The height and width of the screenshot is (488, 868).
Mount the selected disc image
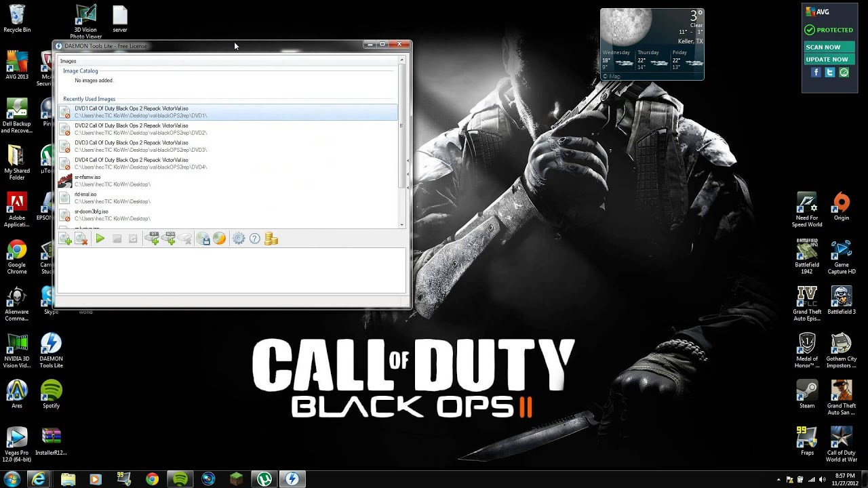click(x=100, y=239)
